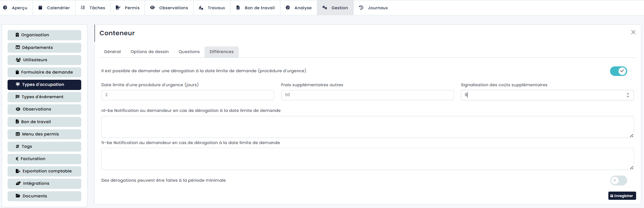Click the Aperçu gauge icon
Screen dimensions: 644x208
click(5, 8)
